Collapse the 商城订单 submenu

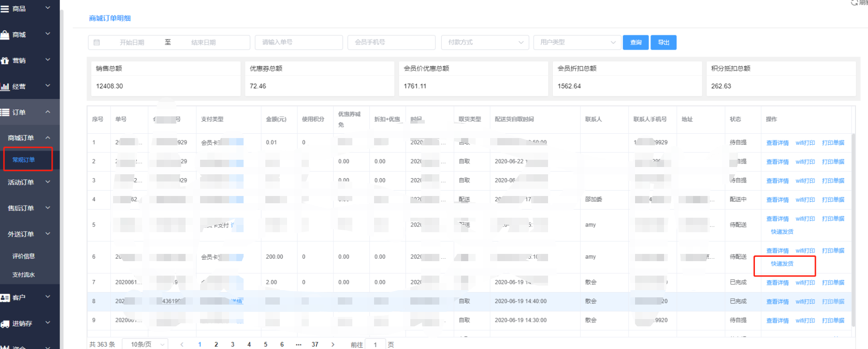point(29,138)
